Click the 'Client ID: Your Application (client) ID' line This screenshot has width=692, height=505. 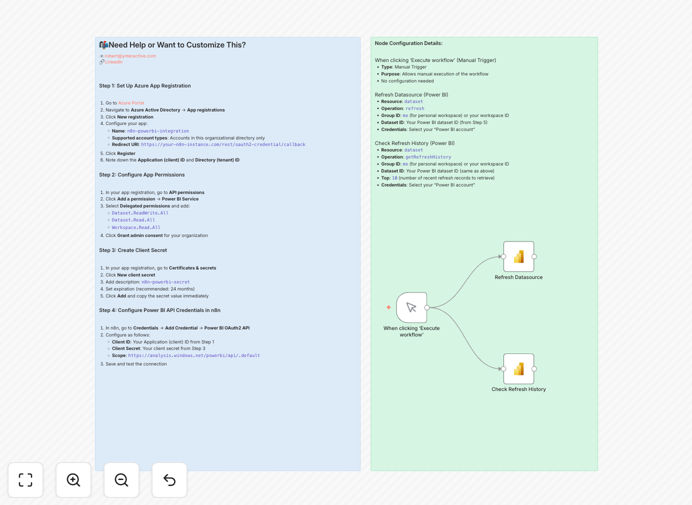163,342
